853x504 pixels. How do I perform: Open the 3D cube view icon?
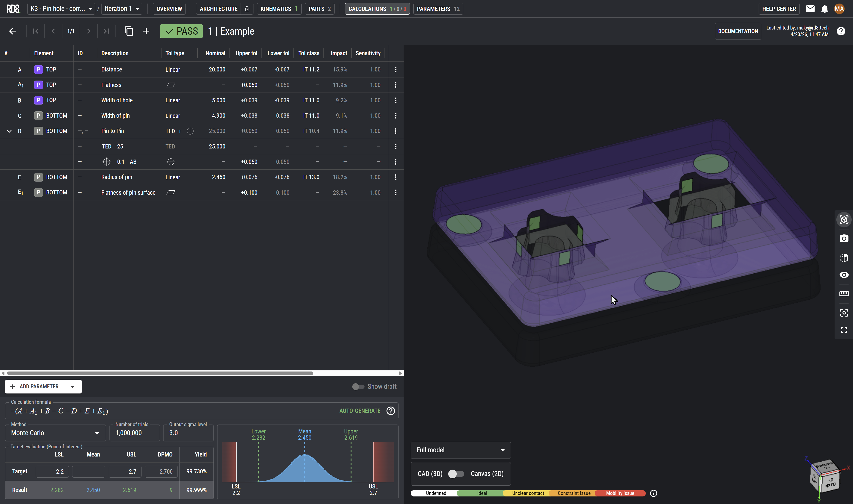844,220
